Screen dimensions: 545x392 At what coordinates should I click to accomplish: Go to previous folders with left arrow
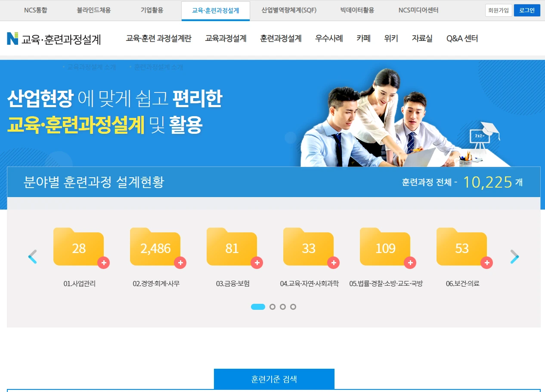pyautogui.click(x=33, y=256)
